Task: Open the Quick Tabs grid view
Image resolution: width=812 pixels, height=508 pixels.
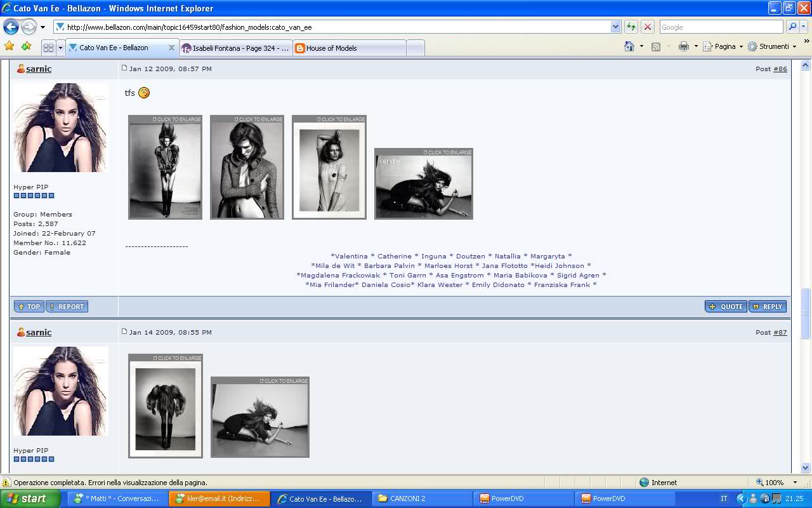Action: pos(48,48)
